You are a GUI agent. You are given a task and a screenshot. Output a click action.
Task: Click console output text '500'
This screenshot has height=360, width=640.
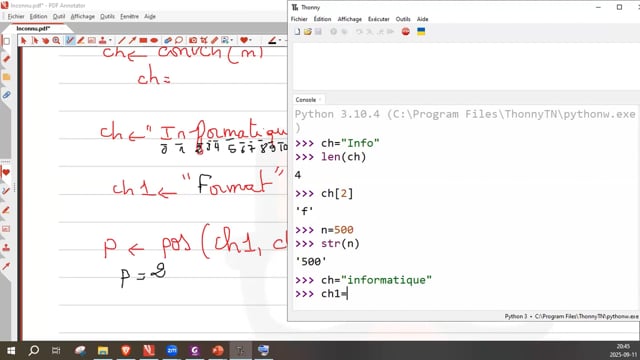(311, 262)
